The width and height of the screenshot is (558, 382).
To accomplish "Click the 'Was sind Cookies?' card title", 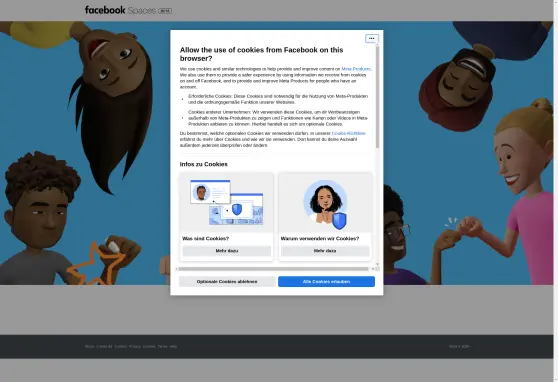I will coord(205,239).
